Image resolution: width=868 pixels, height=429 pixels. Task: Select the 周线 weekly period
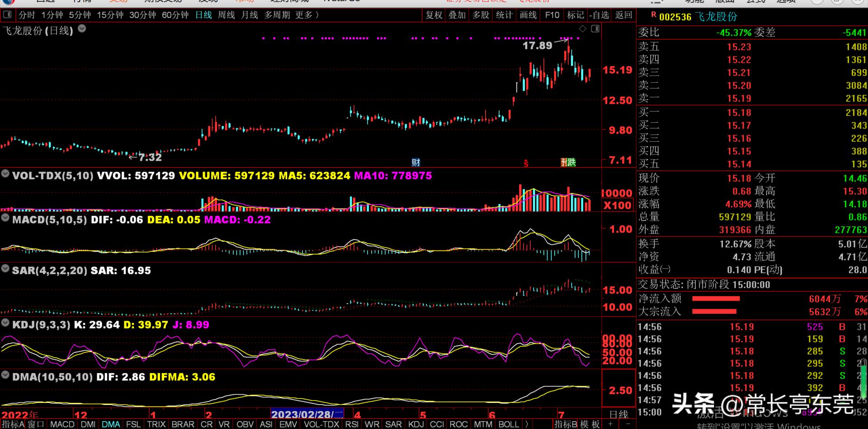tap(226, 15)
